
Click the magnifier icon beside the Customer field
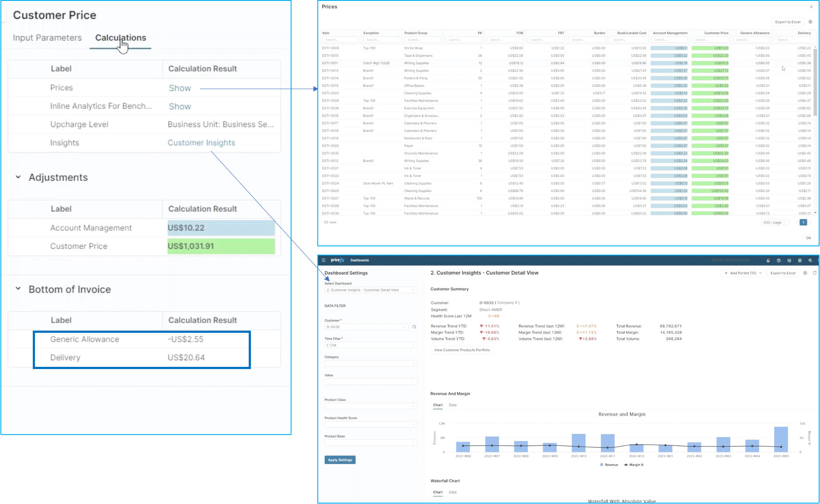pyautogui.click(x=414, y=327)
